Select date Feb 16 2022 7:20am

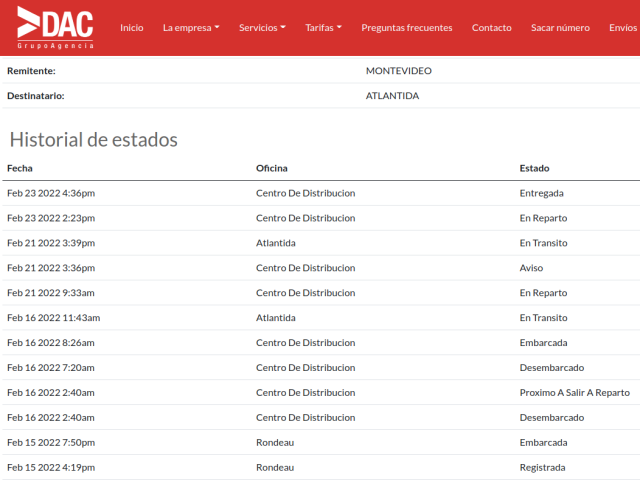click(x=51, y=367)
